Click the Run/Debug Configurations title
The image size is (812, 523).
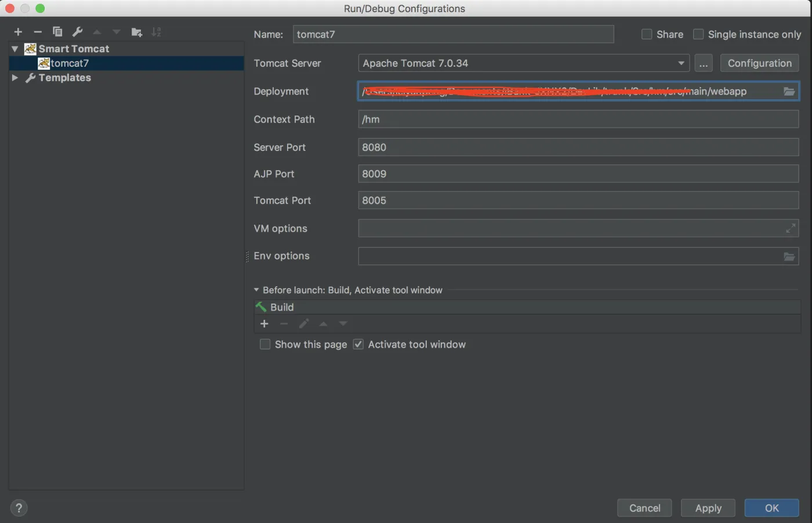404,9
